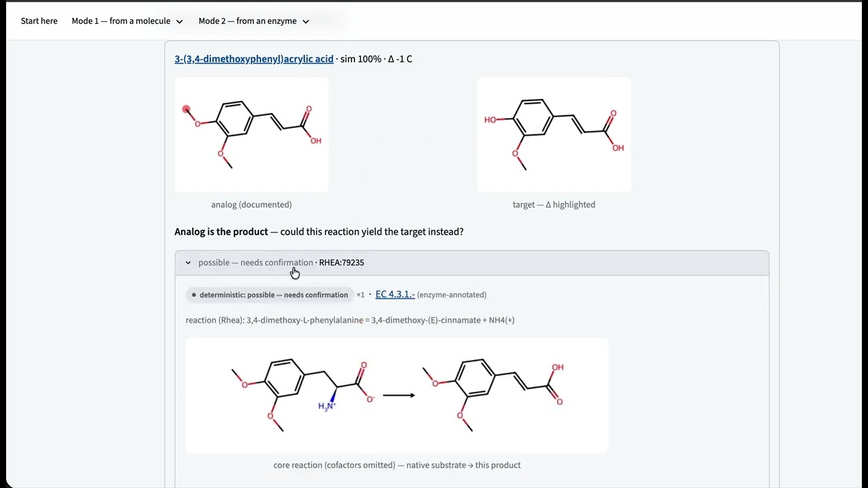The height and width of the screenshot is (488, 868).
Task: Click the '(enzyme-annotated)' label
Action: pyautogui.click(x=452, y=295)
